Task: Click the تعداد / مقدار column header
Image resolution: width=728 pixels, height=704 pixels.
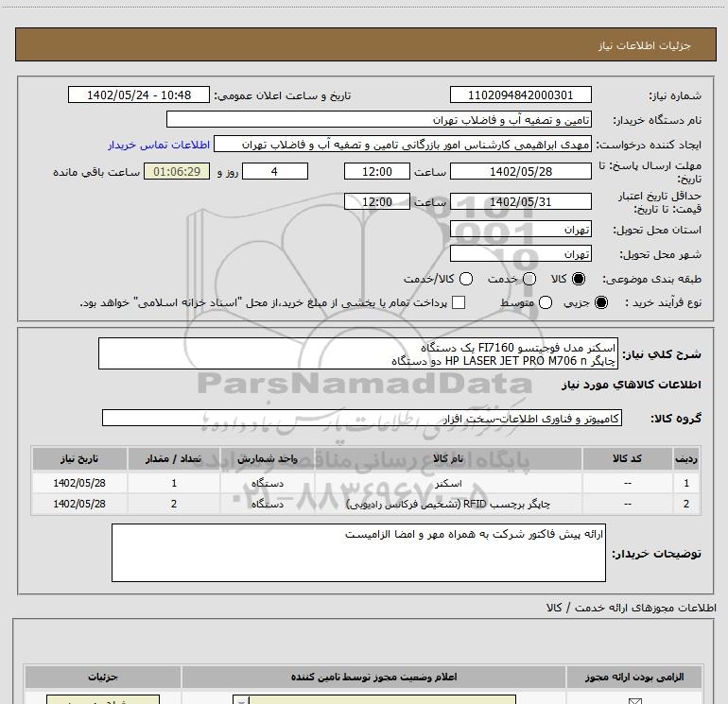Action: click(174, 458)
